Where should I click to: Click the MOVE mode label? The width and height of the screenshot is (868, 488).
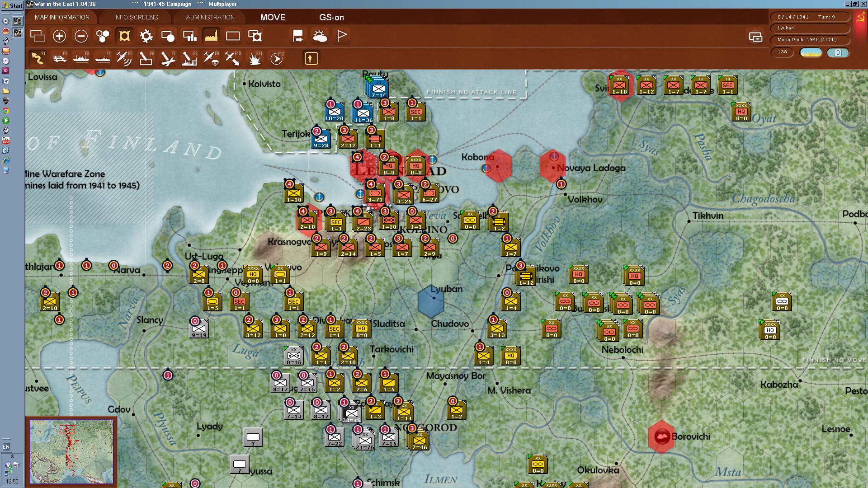(273, 17)
